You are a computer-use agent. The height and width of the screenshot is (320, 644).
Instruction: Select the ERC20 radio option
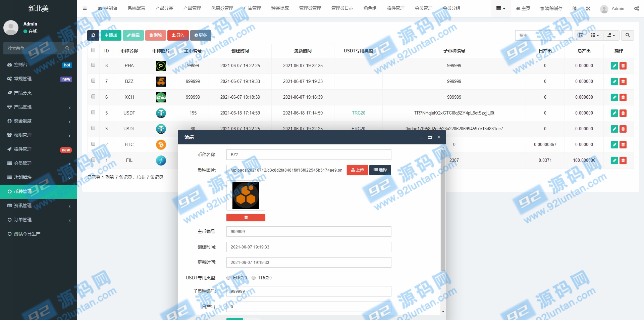(x=228, y=278)
